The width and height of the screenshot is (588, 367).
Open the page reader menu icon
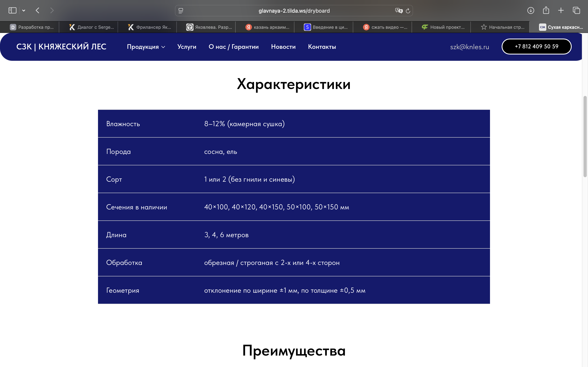[x=181, y=11]
